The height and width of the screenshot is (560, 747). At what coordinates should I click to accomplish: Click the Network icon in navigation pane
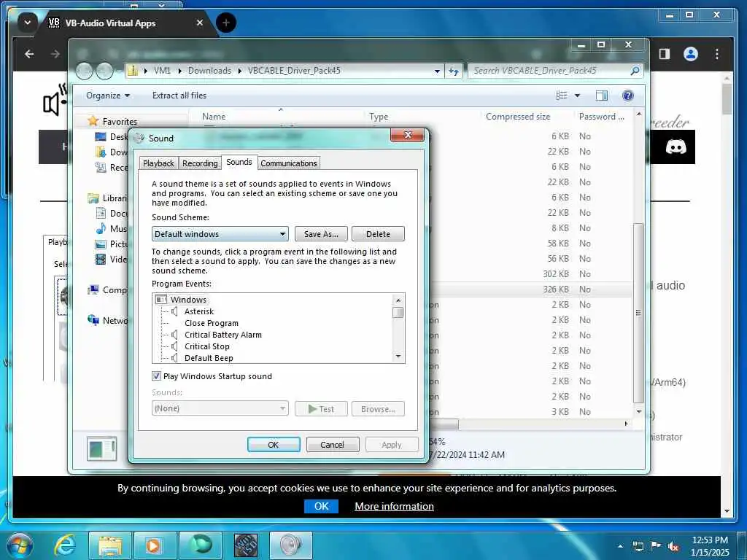click(93, 320)
